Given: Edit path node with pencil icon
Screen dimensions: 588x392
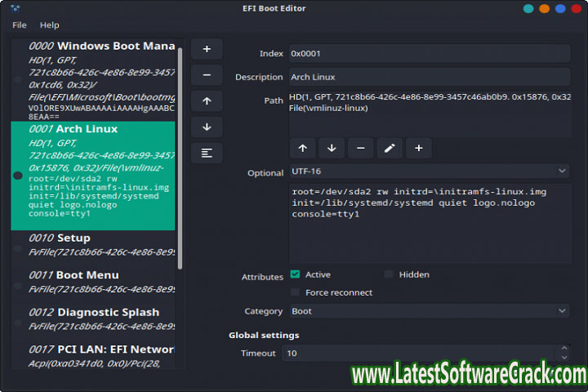Looking at the screenshot, I should (x=390, y=148).
